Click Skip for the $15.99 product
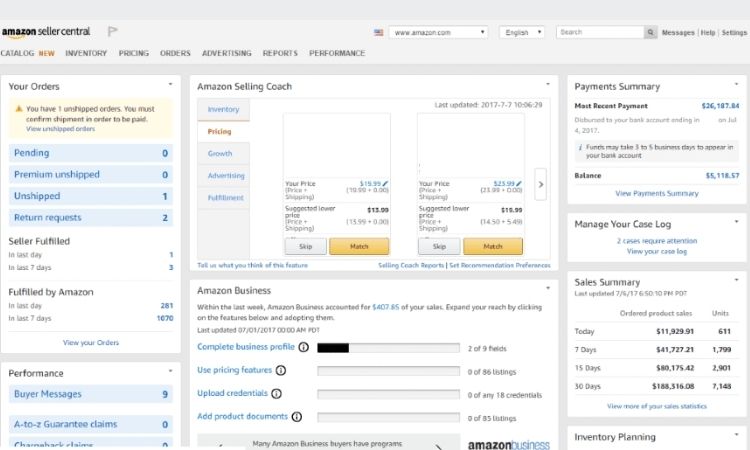The width and height of the screenshot is (750, 450). (306, 246)
